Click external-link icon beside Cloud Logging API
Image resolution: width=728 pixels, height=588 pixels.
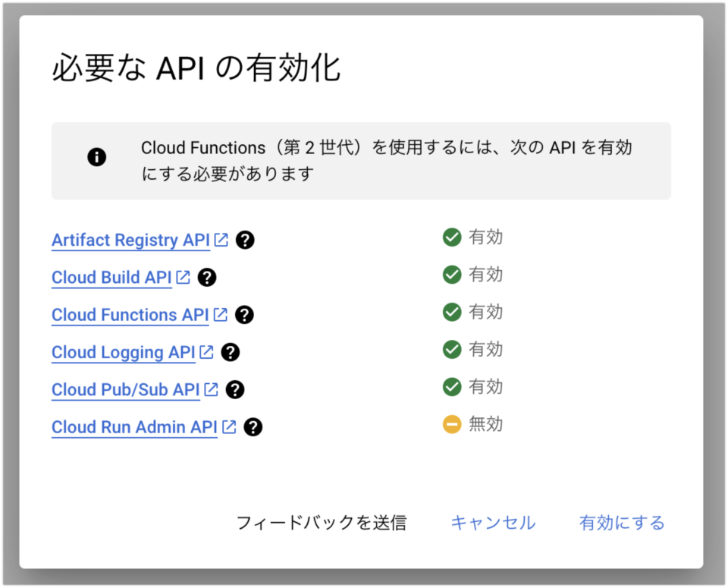pos(206,352)
